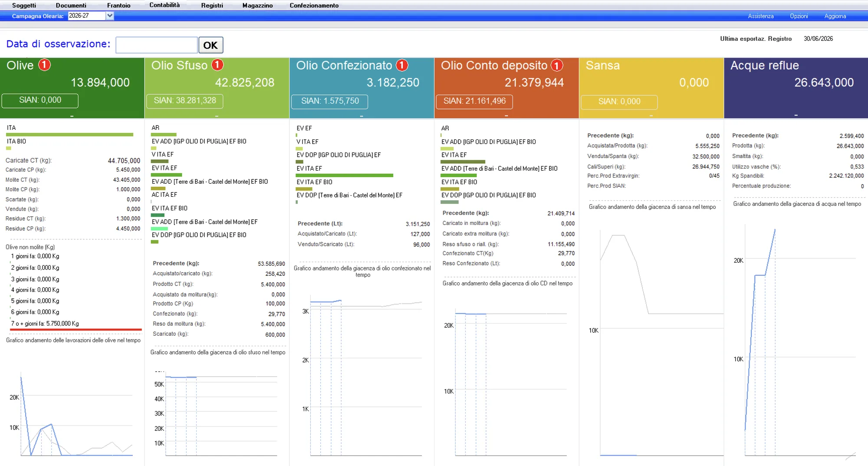Image resolution: width=868 pixels, height=466 pixels.
Task: Open the red alert badge on Olio Confezionato
Action: [402, 65]
